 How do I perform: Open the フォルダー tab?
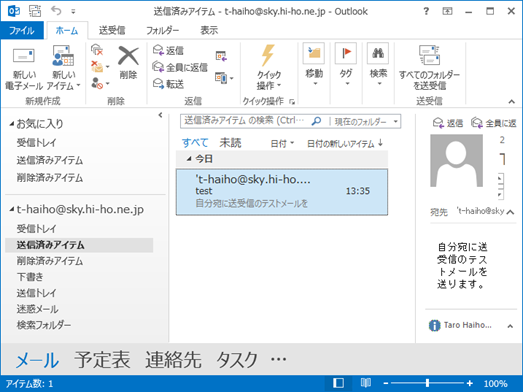pos(162,30)
